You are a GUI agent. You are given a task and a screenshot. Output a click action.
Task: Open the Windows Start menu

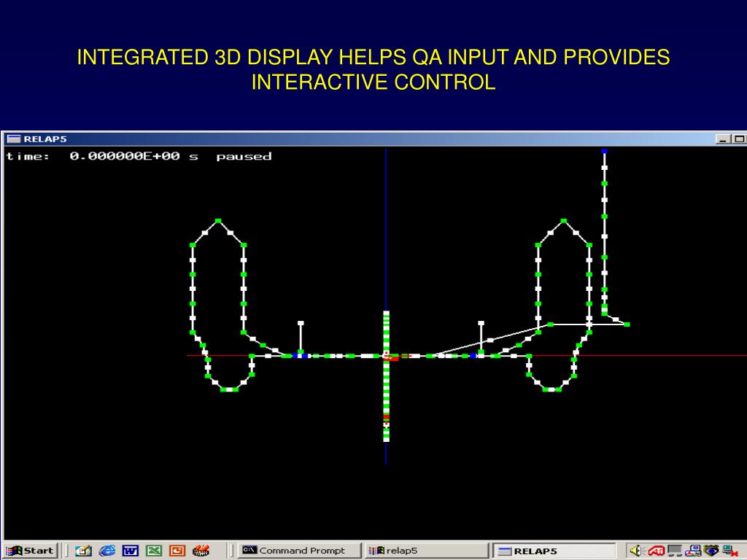[31, 551]
